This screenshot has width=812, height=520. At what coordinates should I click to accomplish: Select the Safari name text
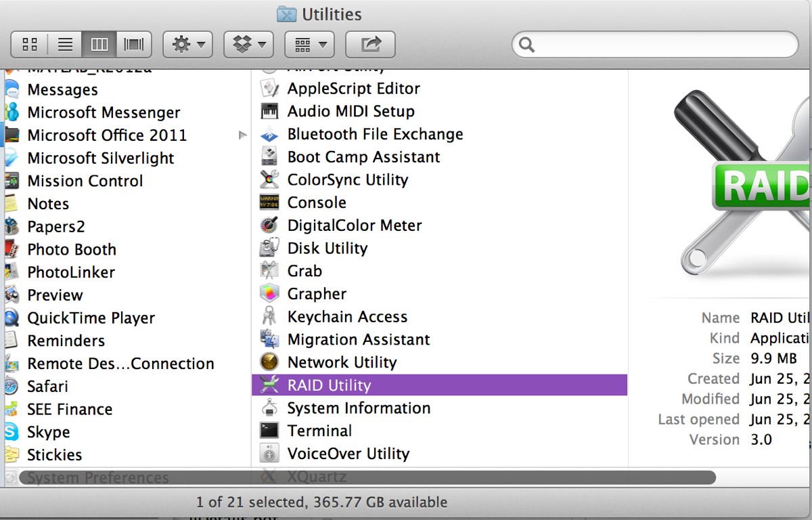coord(47,387)
